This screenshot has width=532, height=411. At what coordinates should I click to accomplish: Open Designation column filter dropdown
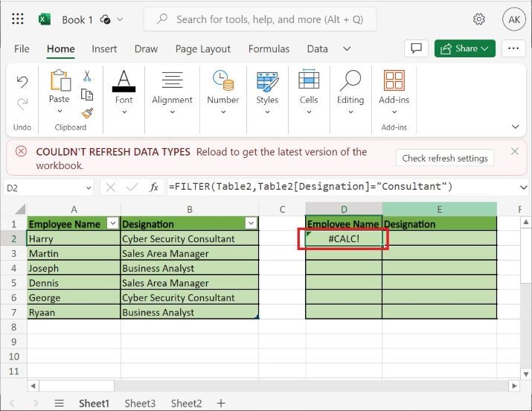coord(251,223)
